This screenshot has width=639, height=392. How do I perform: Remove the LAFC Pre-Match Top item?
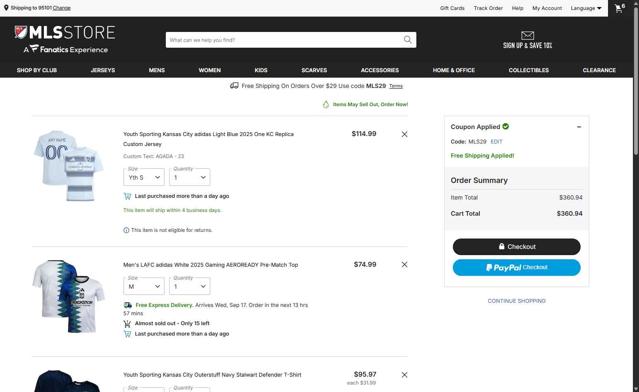point(404,264)
